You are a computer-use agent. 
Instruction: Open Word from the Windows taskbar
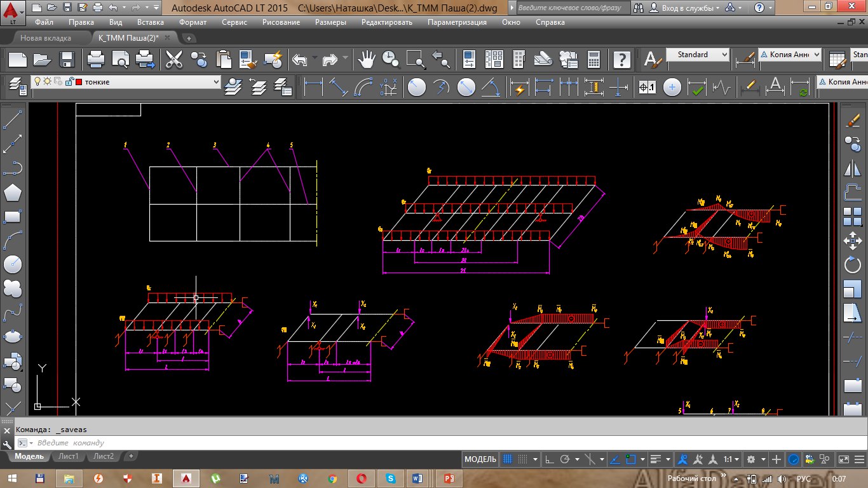pyautogui.click(x=417, y=478)
